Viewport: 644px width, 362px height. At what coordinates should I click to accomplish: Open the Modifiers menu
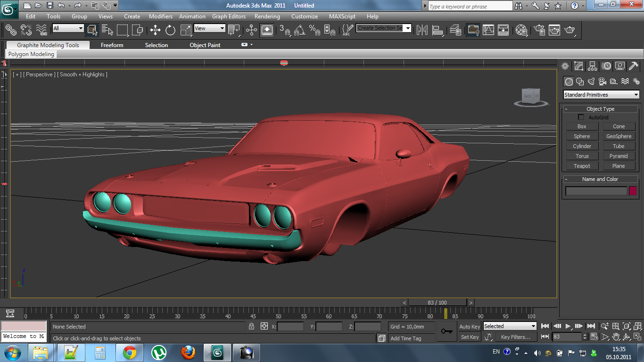(160, 16)
